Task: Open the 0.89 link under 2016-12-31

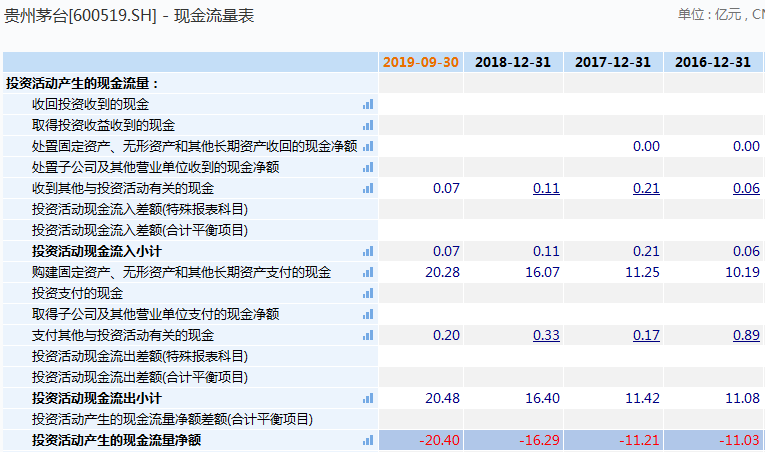Action: tap(746, 335)
